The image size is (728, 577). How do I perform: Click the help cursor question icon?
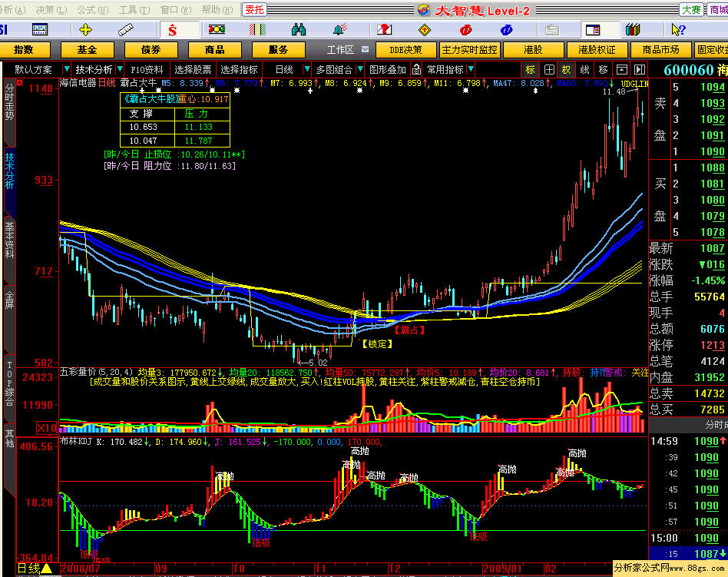pyautogui.click(x=678, y=30)
